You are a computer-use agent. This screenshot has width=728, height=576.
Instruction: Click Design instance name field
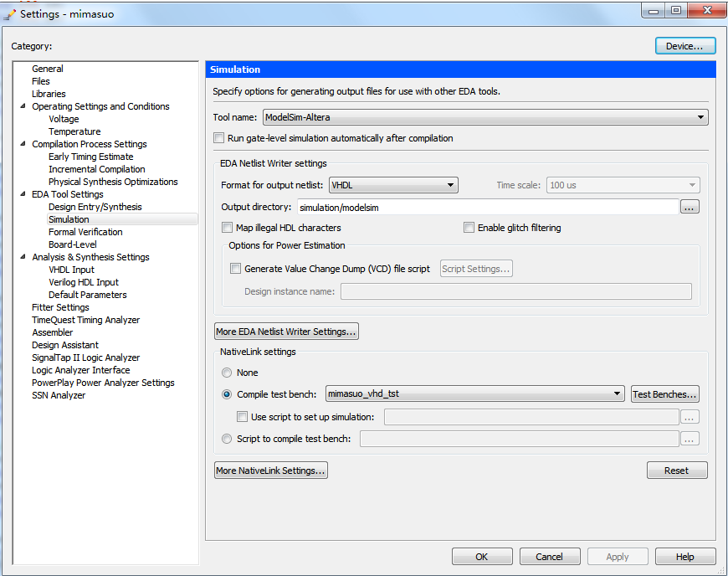click(516, 291)
